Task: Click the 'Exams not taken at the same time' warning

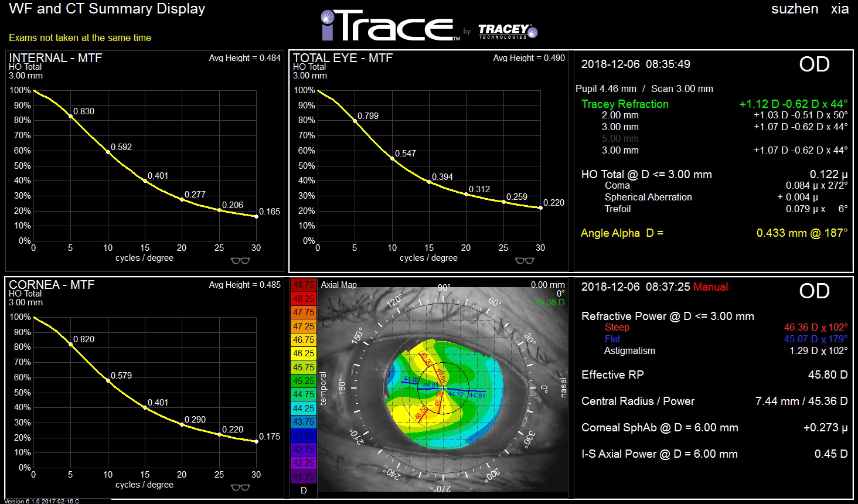Action: [80, 38]
